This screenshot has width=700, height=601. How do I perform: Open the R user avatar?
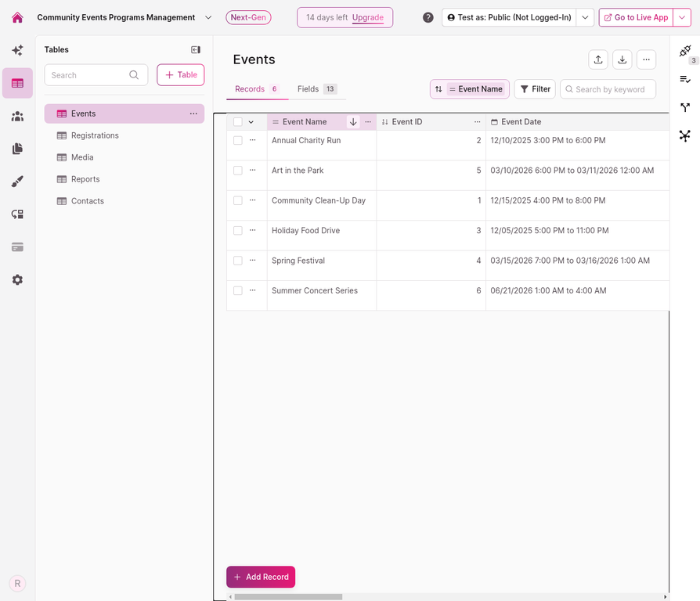(17, 583)
